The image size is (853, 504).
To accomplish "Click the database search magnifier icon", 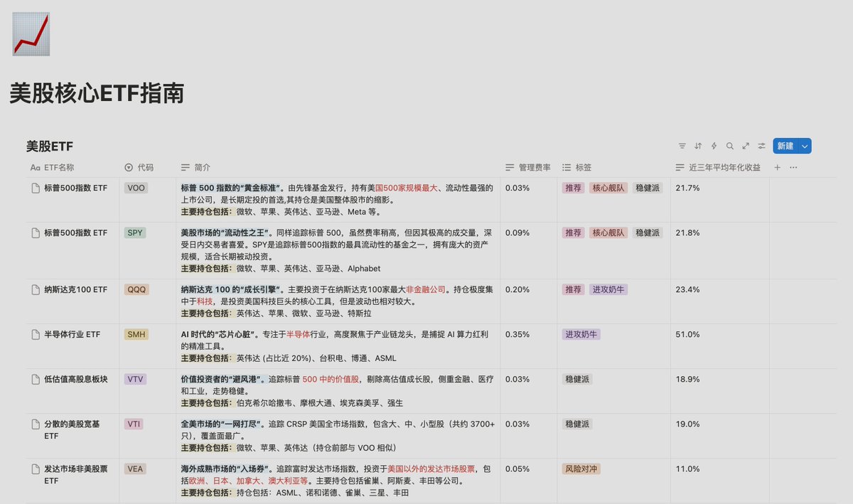I will point(730,146).
